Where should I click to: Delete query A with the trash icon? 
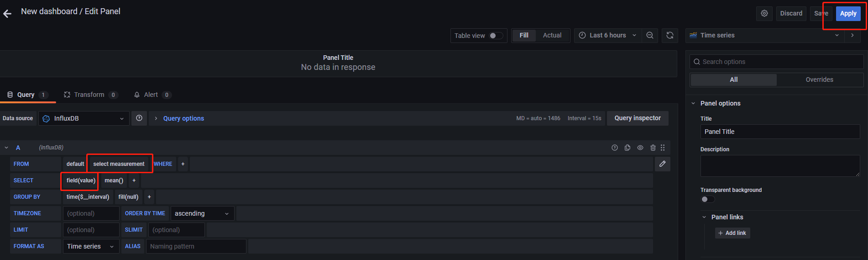[653, 148]
